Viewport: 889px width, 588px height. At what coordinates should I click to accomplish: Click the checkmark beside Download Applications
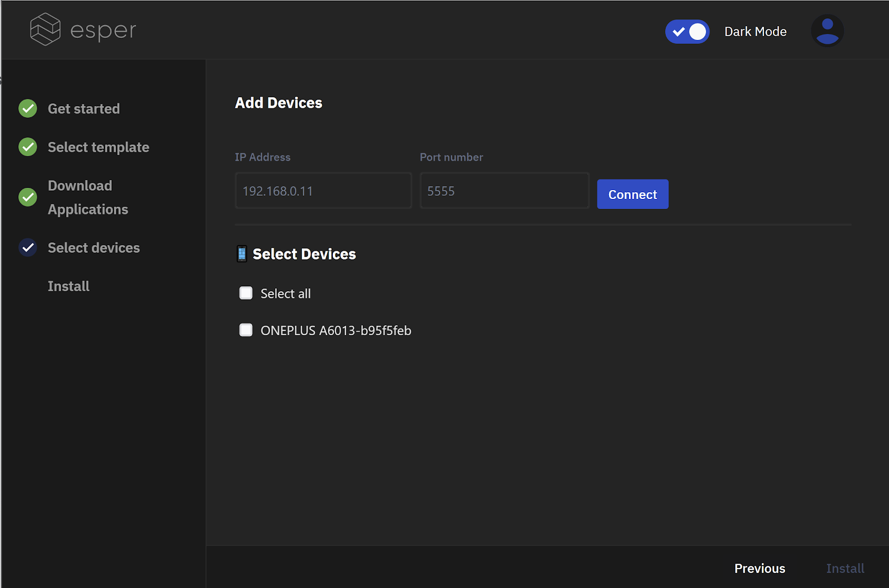click(27, 197)
